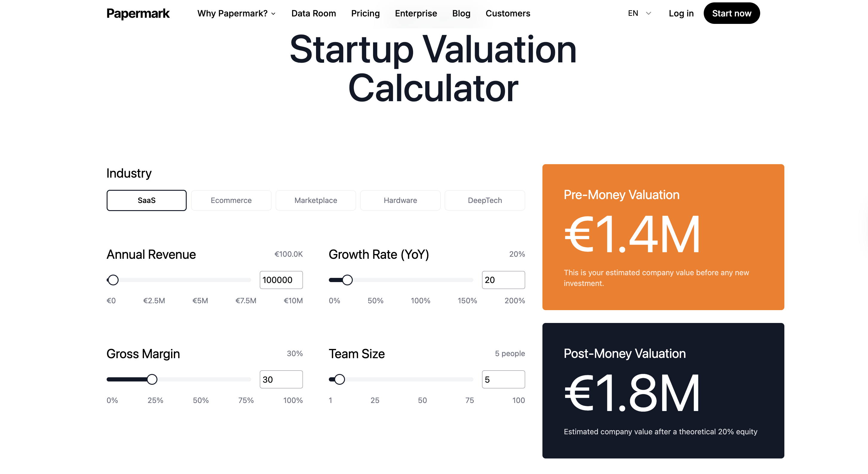Screen dimensions: 868x474
Task: Open the Enterprise nav link
Action: [416, 13]
